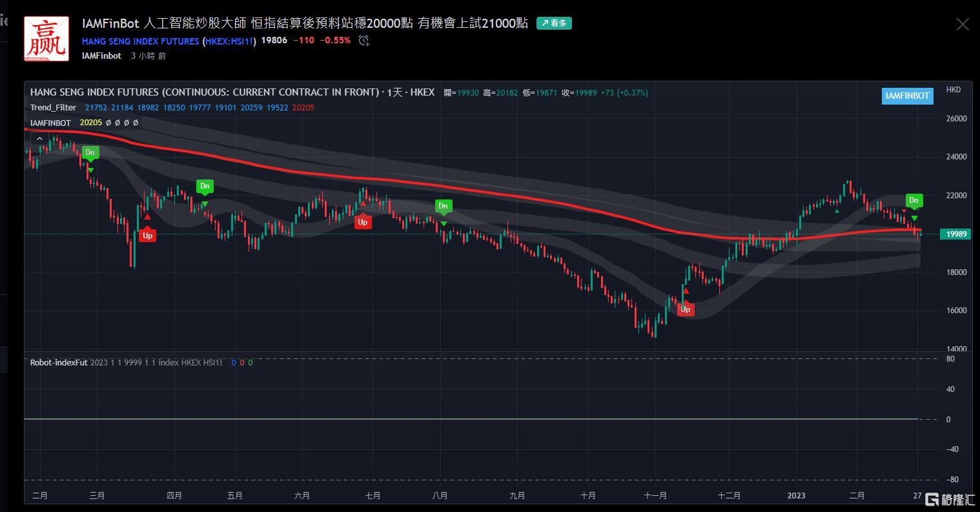Image resolution: width=980 pixels, height=512 pixels.
Task: Click the 3 小時 前 timestamp
Action: tap(148, 56)
